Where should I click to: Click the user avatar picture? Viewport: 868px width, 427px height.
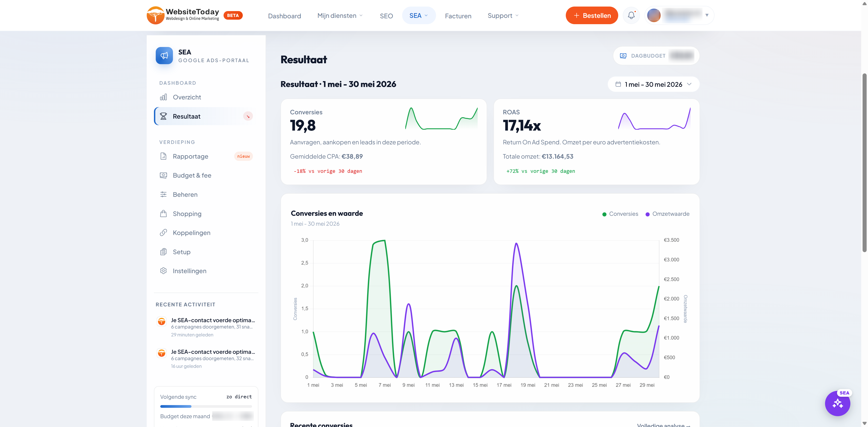[654, 16]
